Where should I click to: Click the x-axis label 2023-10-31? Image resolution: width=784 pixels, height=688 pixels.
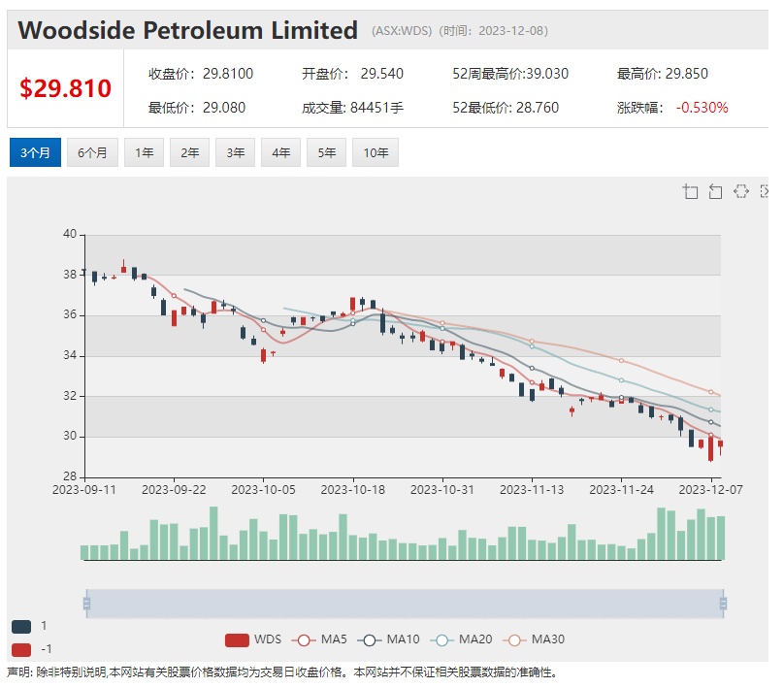point(442,489)
